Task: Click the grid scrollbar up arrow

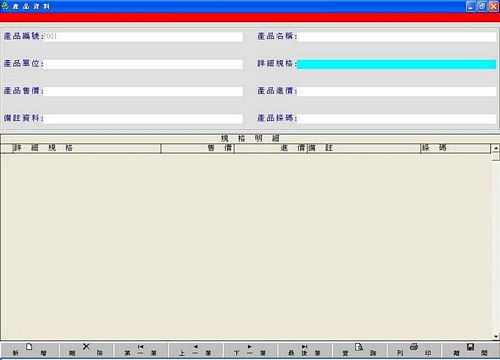Action: [496, 148]
